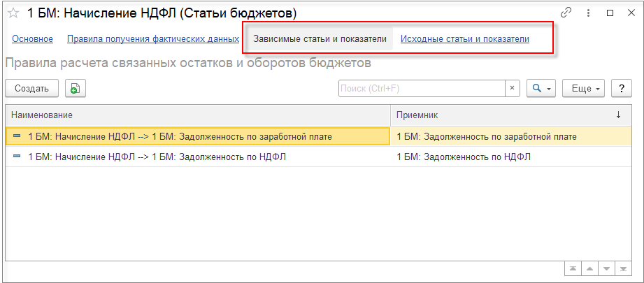Screen dimensions: 644x283
Task: Move down one row with arrow button
Action: pyautogui.click(x=606, y=268)
